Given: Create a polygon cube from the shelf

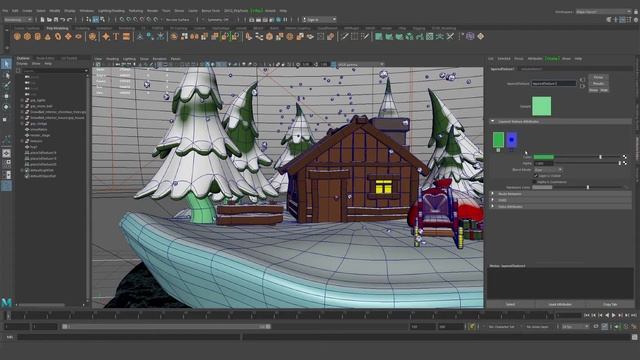Looking at the screenshot, I should tap(27, 36).
